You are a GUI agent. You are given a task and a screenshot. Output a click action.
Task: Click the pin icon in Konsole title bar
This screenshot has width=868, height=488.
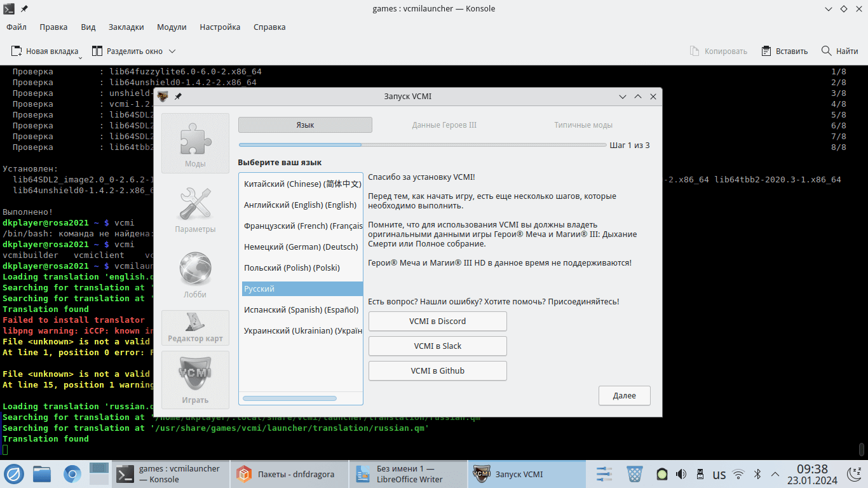click(24, 9)
